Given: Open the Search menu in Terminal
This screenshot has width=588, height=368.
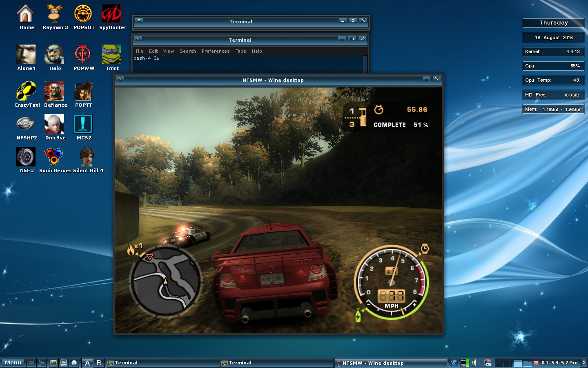Looking at the screenshot, I should (x=188, y=51).
